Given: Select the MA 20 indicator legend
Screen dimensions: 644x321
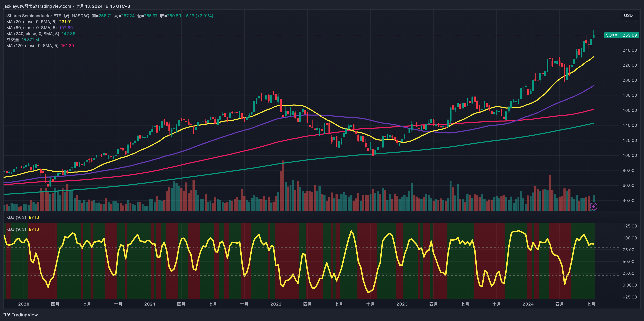Looking at the screenshot, I should 31,22.
